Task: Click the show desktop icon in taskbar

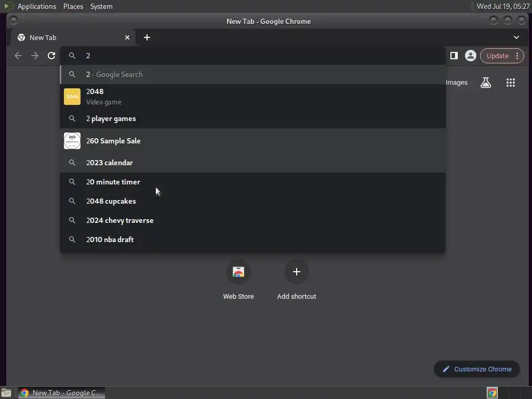Action: (6, 393)
